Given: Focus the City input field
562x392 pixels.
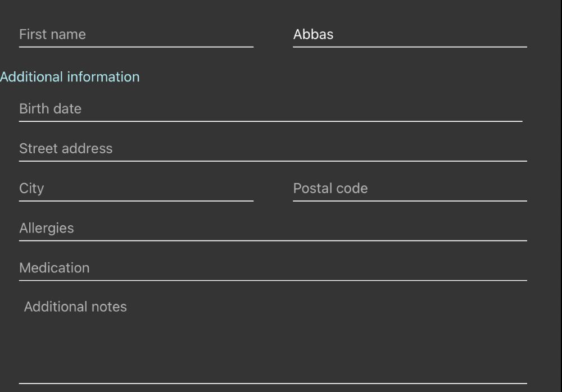Looking at the screenshot, I should (x=136, y=189).
